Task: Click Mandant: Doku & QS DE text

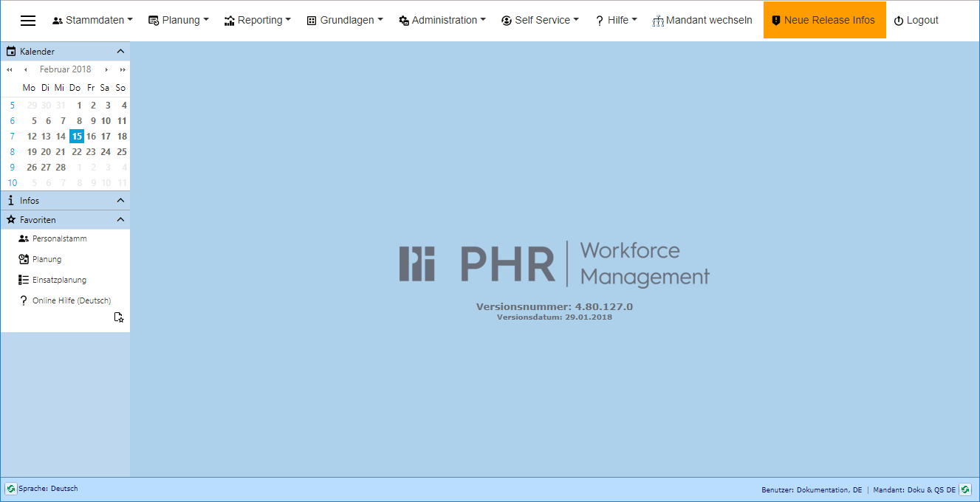Action: point(914,490)
